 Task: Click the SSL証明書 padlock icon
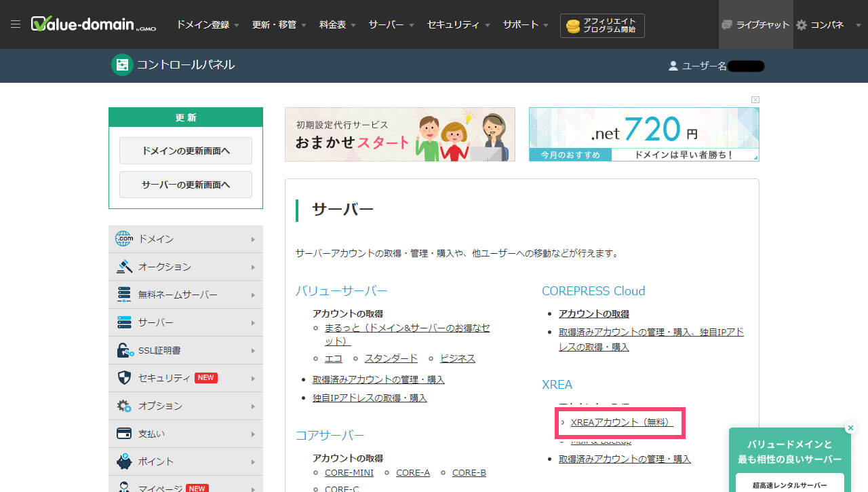[125, 350]
